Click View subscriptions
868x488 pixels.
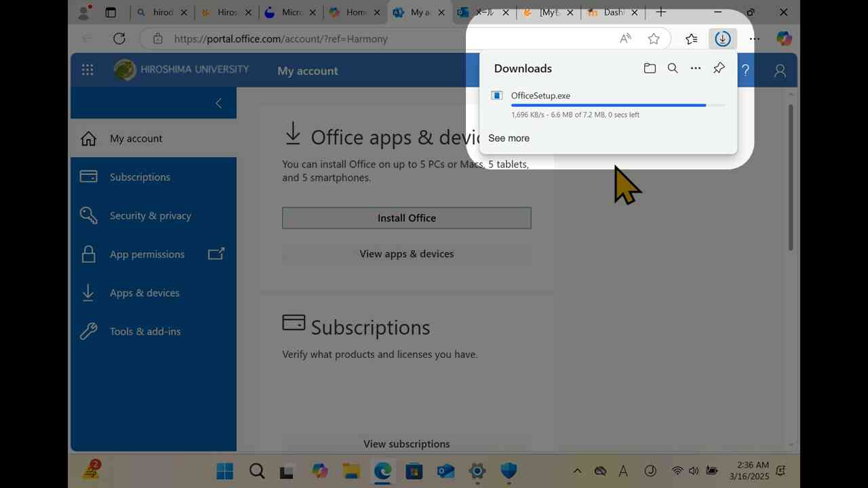point(407,444)
